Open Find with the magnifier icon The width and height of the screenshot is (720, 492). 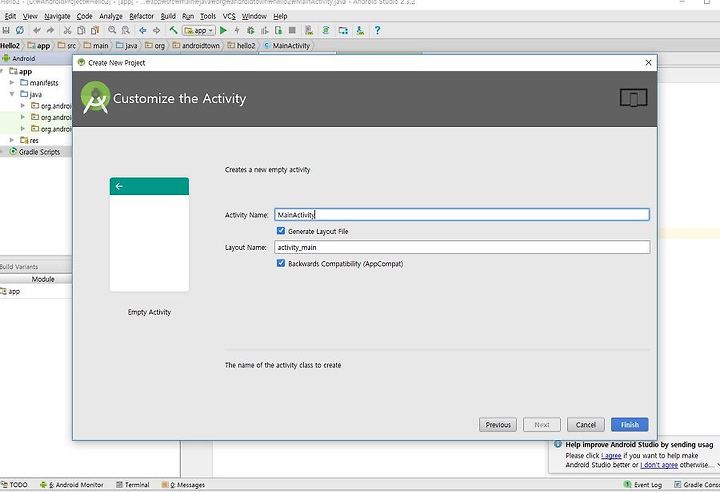click(x=112, y=30)
